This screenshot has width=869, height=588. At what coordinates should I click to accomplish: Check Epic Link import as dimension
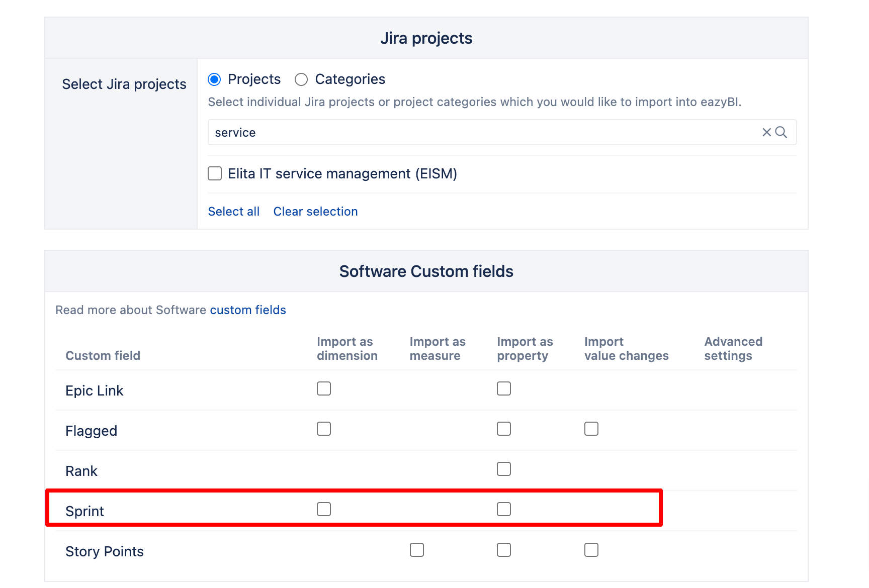pos(324,388)
